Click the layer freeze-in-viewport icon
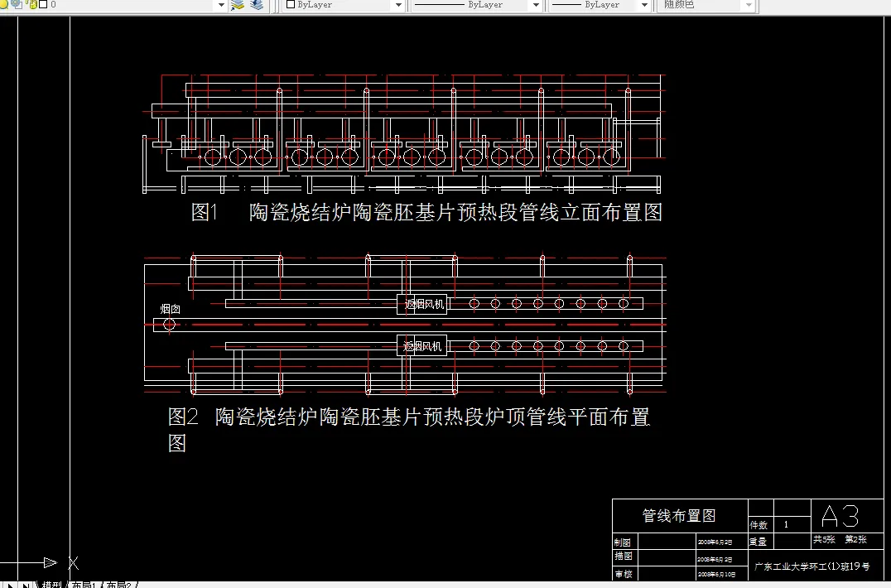 17,4
